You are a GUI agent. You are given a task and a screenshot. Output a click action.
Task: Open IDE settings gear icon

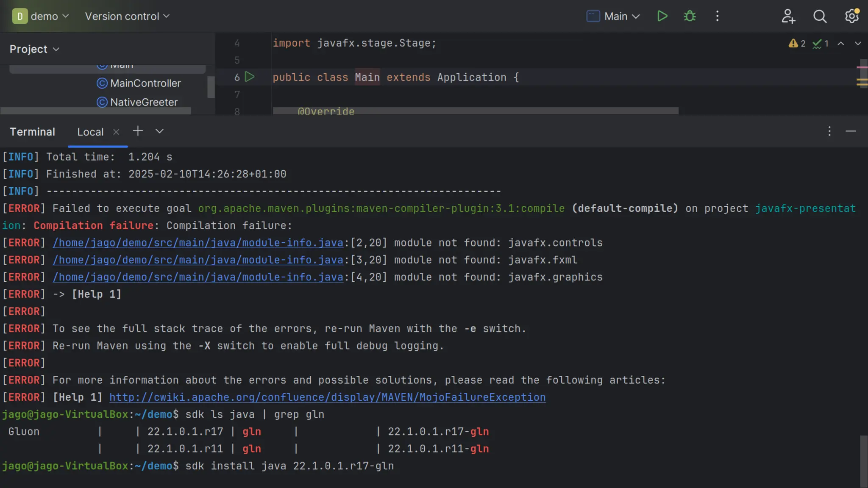point(851,16)
